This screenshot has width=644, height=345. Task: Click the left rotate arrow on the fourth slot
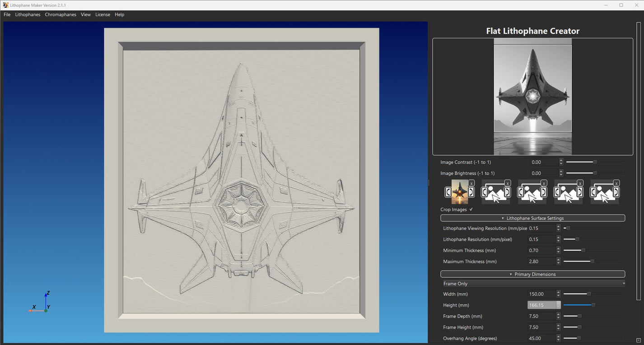click(x=556, y=192)
